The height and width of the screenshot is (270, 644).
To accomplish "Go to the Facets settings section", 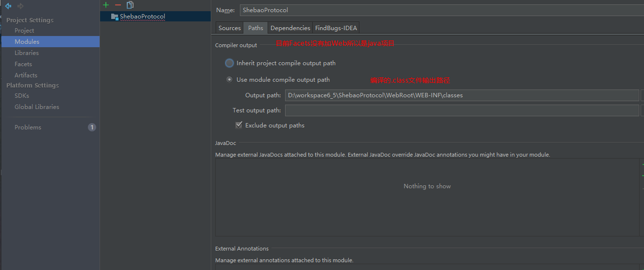I will pos(23,64).
